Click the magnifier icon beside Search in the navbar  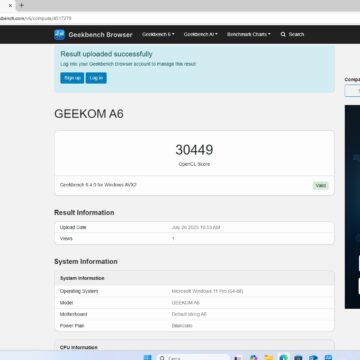point(283,34)
